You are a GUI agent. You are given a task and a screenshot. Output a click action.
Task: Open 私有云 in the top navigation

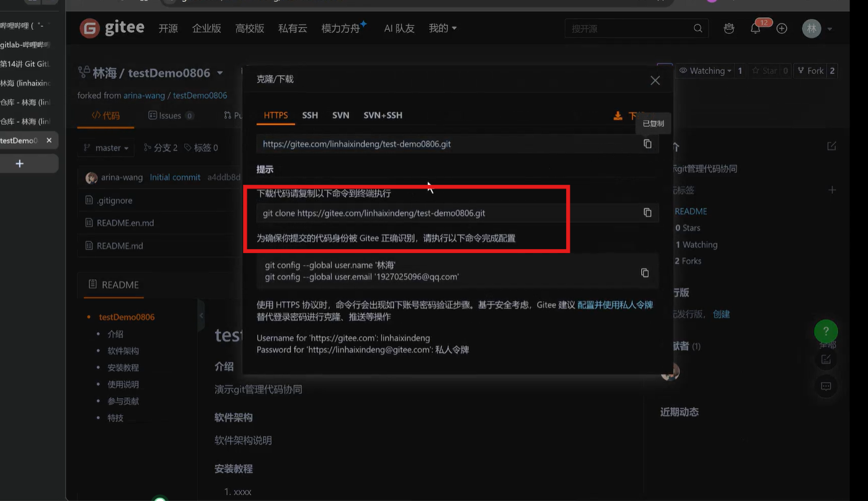click(293, 29)
